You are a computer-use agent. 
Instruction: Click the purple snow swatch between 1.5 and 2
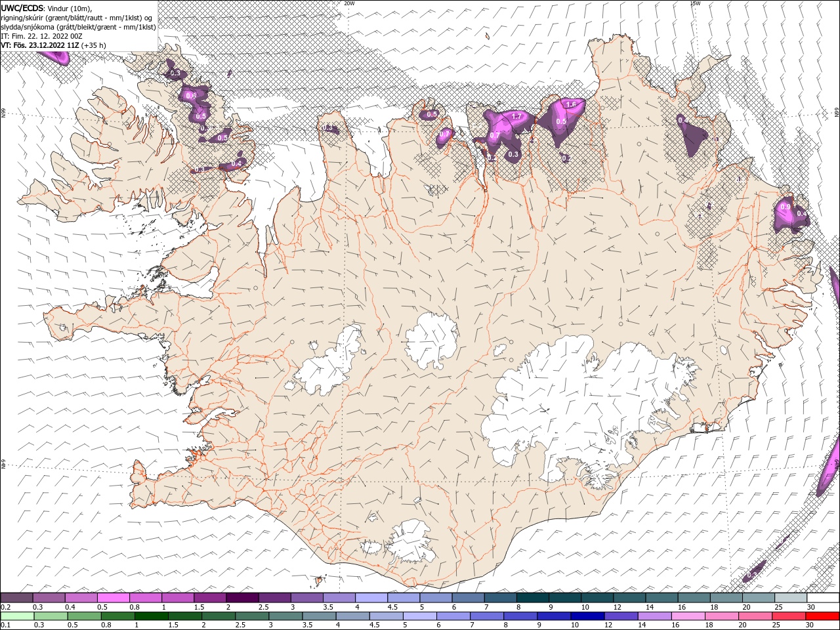[210, 598]
